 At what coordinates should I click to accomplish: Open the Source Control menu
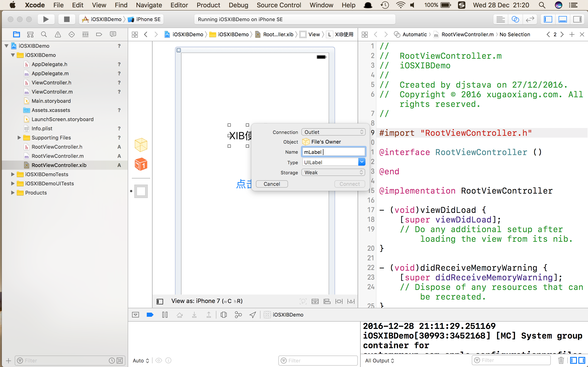pos(279,5)
